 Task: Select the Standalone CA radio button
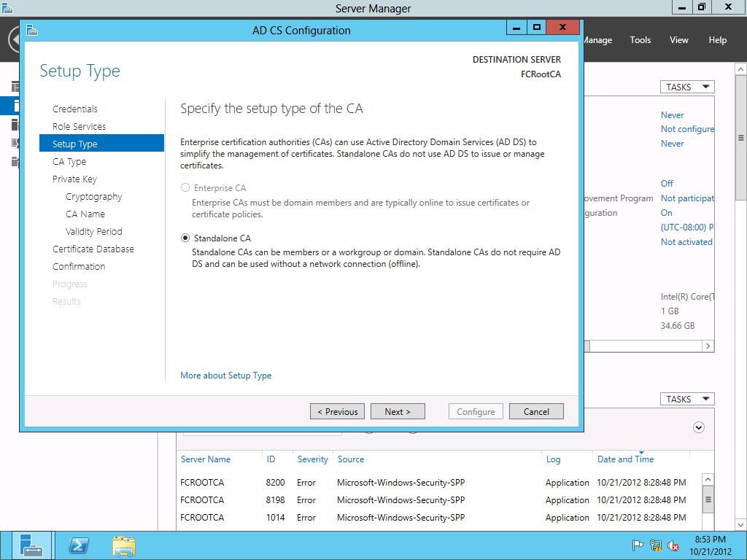coord(185,238)
